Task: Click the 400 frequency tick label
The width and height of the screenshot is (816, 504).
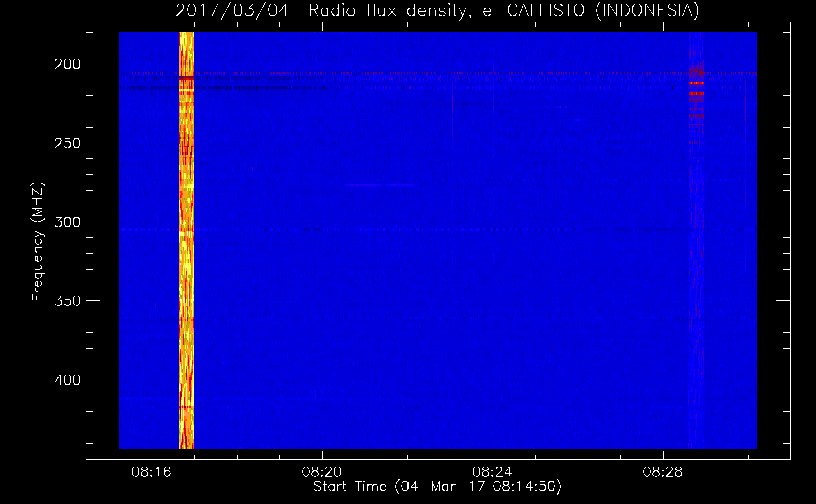Action: (x=68, y=380)
